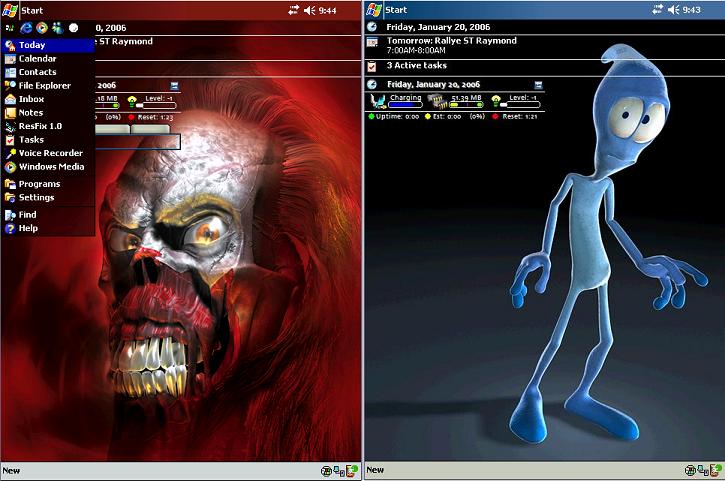Open Tasks from the Start menu

(48, 140)
